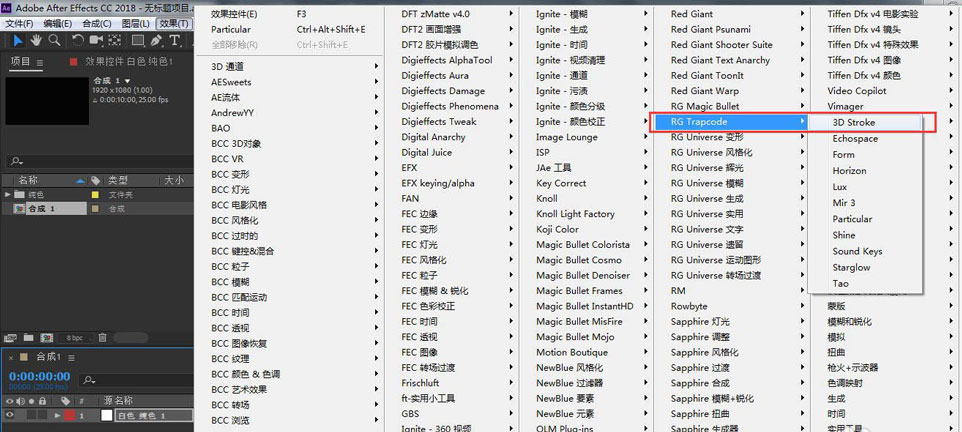Switch to the 项目 panel tab
The image size is (962, 432).
pos(20,62)
